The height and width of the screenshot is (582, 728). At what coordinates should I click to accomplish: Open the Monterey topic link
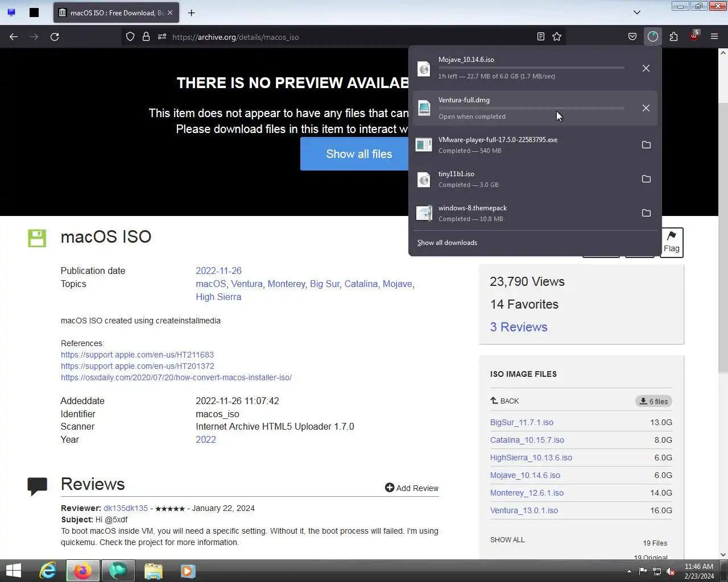[x=286, y=284]
